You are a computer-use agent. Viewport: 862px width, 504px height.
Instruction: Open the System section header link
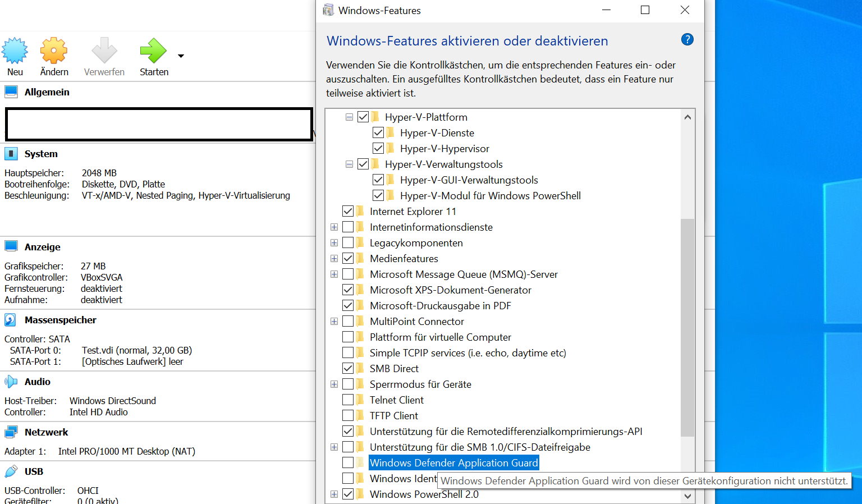tap(41, 154)
